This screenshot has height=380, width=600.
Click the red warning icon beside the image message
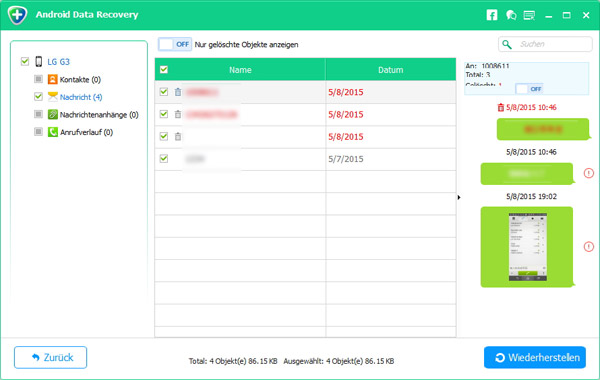tap(589, 247)
